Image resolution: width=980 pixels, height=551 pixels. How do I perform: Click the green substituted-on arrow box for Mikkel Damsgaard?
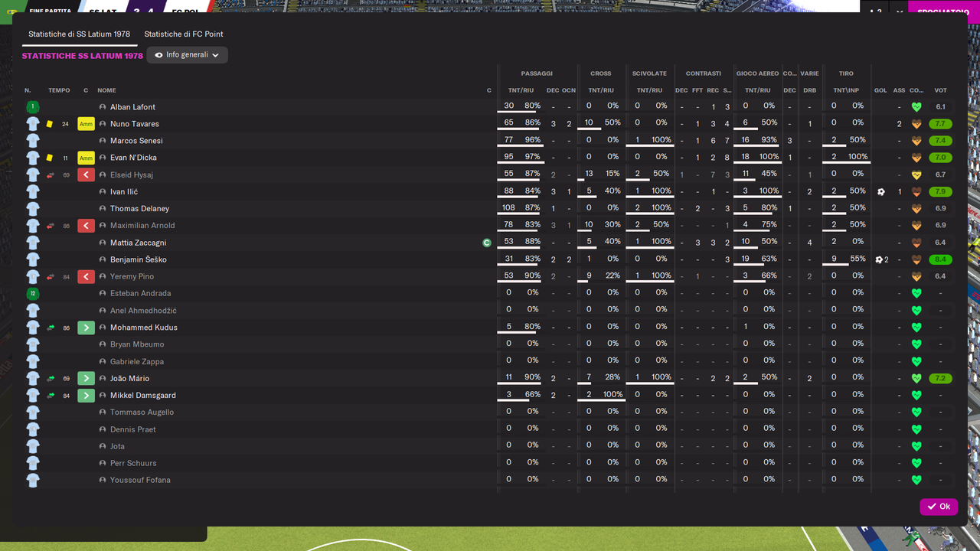(86, 396)
